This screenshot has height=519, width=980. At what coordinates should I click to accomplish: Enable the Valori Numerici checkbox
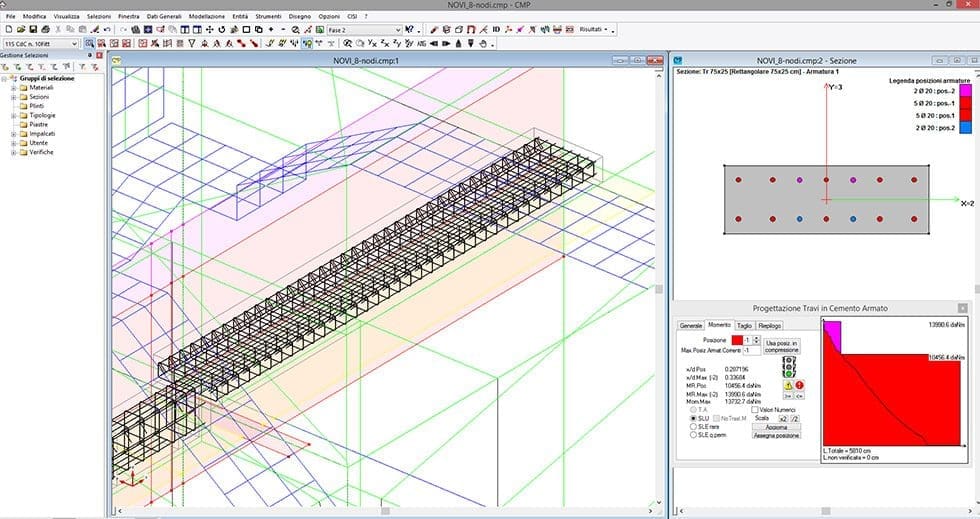[x=755, y=409]
